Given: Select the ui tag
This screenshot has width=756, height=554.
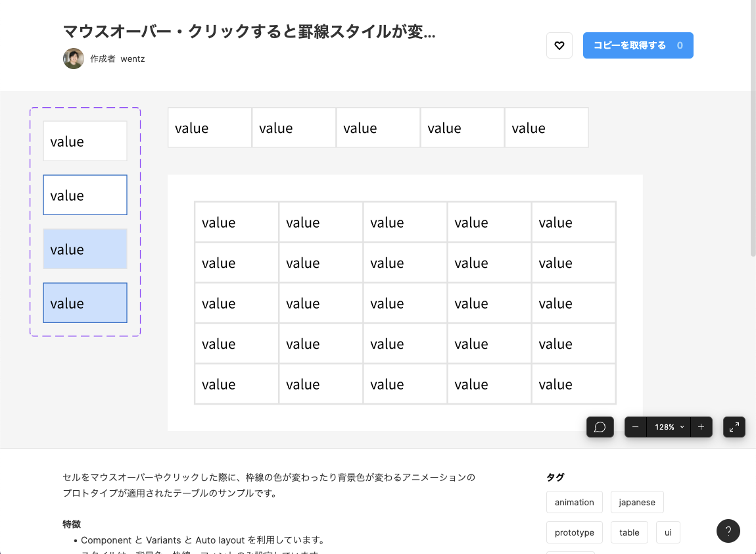Looking at the screenshot, I should pyautogui.click(x=668, y=532).
